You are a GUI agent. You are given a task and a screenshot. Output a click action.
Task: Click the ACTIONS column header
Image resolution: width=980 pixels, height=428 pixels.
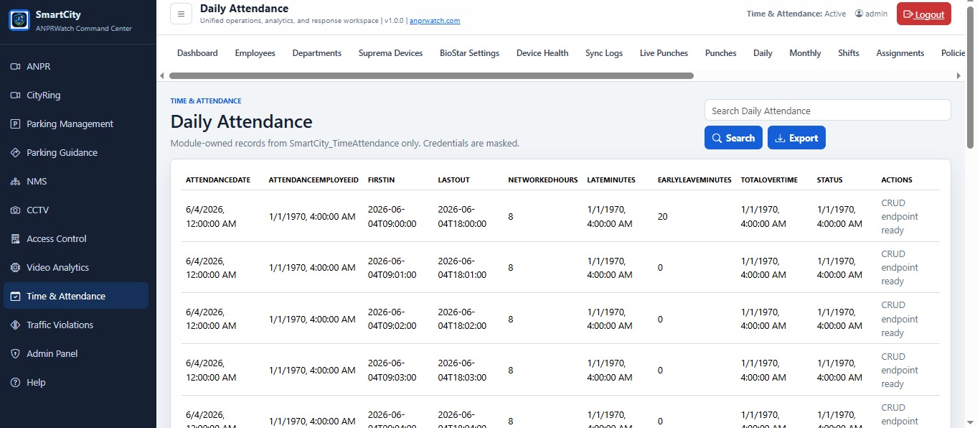897,180
